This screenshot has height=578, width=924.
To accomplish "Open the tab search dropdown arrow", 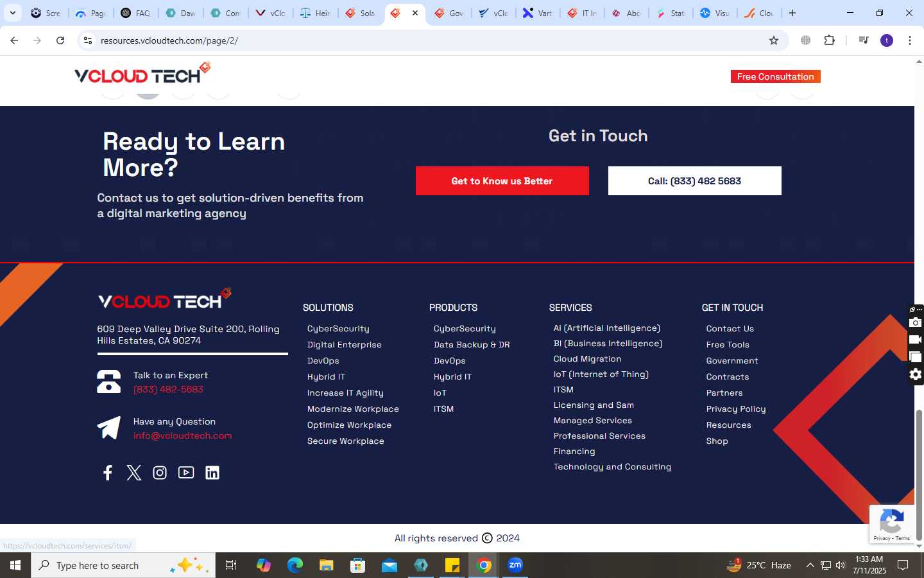I will [x=12, y=13].
